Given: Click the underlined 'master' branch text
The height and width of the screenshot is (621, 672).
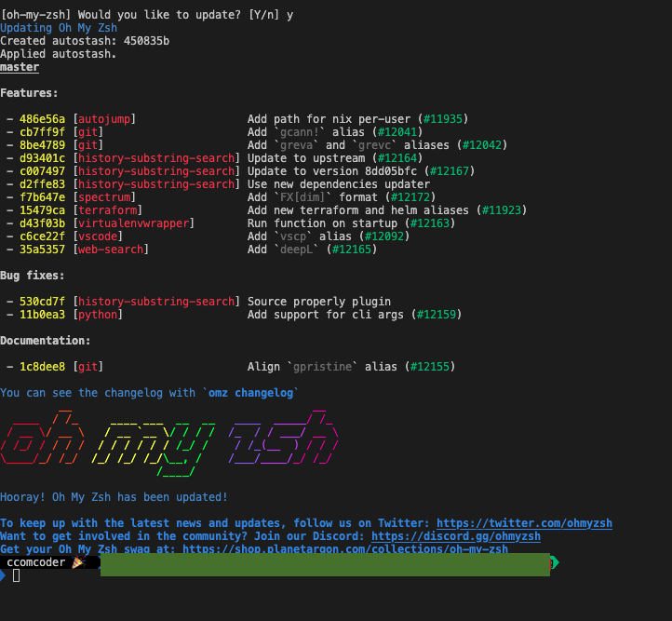Looking at the screenshot, I should point(20,67).
